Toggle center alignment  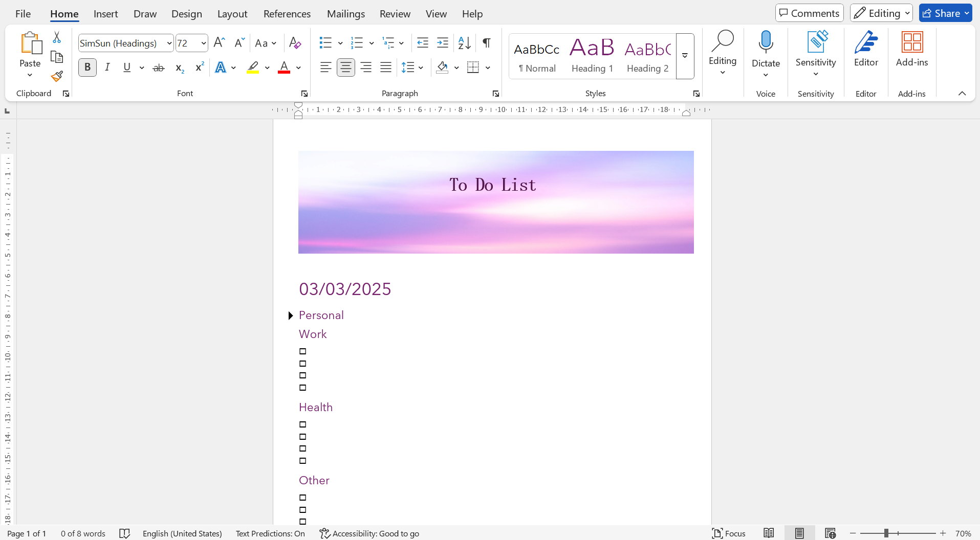pos(346,67)
